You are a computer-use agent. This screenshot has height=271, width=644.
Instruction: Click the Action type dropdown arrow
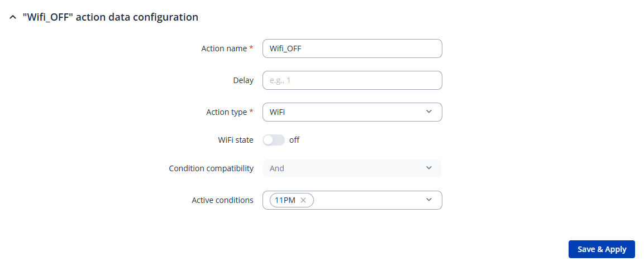coord(429,112)
